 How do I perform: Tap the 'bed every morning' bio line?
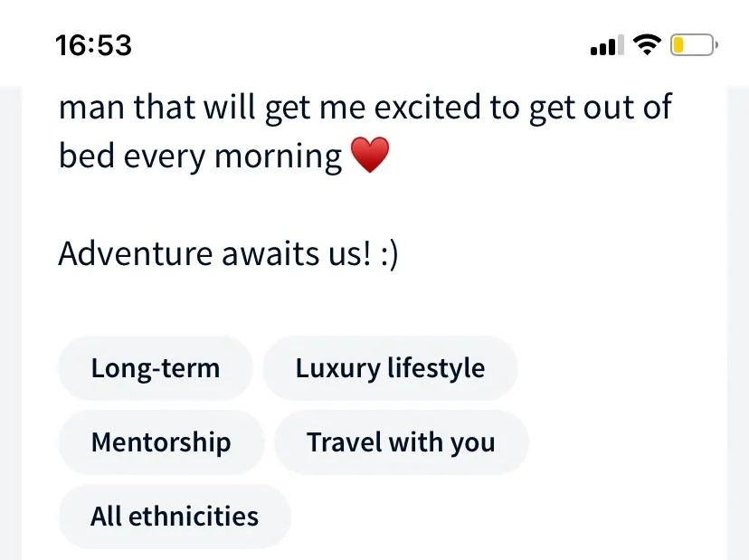pos(200,157)
